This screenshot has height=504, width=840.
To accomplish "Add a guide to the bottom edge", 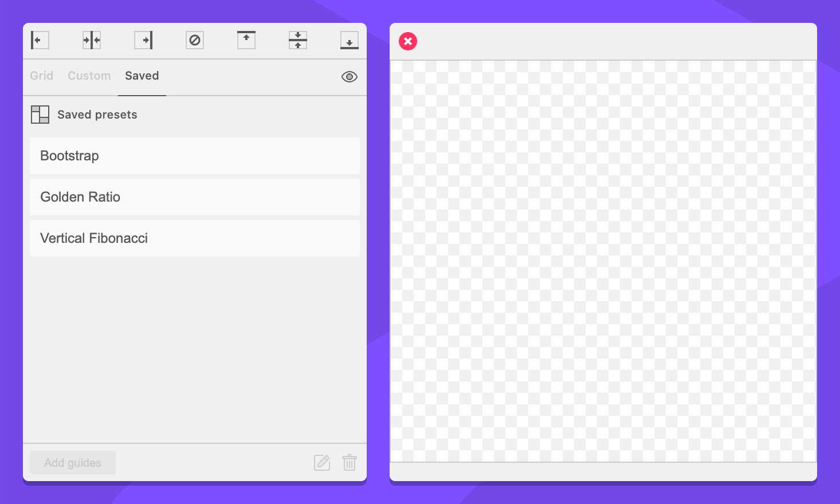I will pyautogui.click(x=350, y=40).
